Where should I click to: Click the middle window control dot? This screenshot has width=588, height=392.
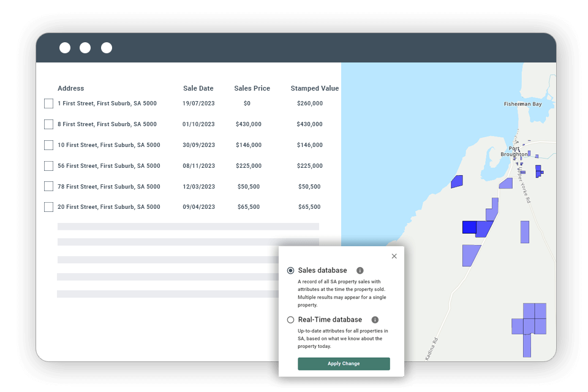pyautogui.click(x=85, y=47)
